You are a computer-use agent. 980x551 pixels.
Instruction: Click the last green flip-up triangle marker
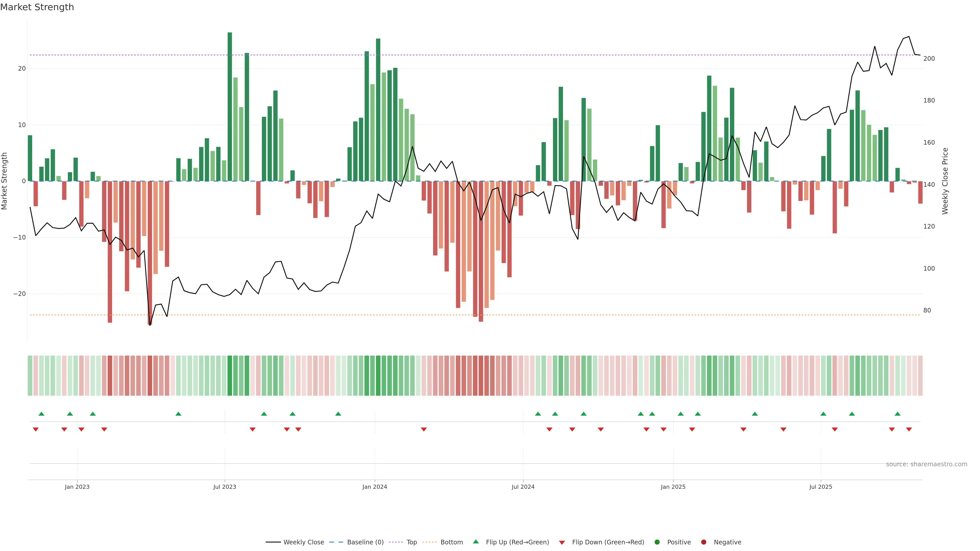pyautogui.click(x=898, y=414)
